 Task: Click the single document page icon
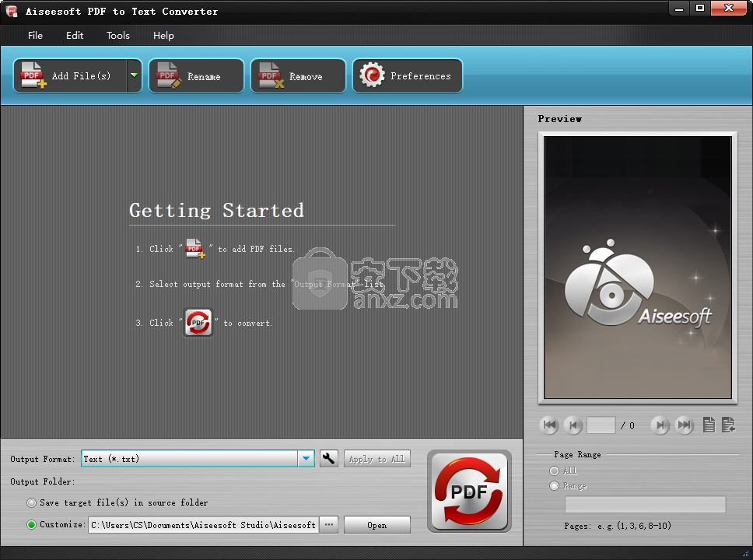(709, 425)
